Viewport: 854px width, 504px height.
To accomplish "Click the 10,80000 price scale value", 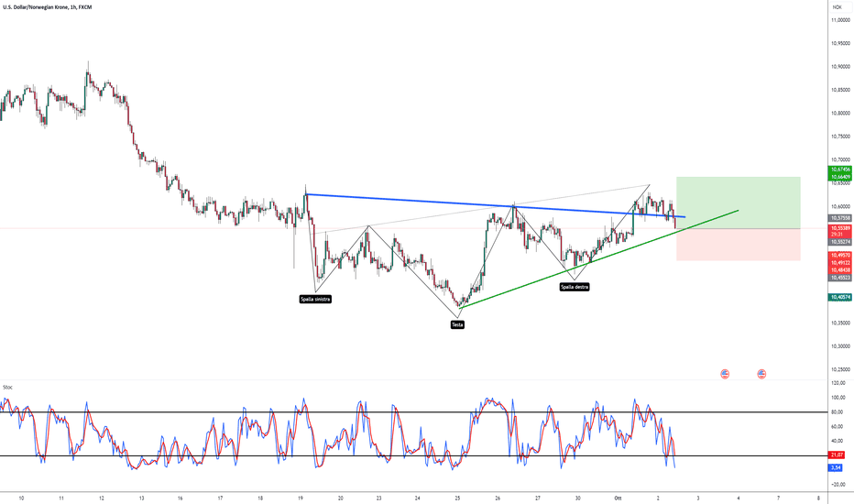I will click(840, 114).
